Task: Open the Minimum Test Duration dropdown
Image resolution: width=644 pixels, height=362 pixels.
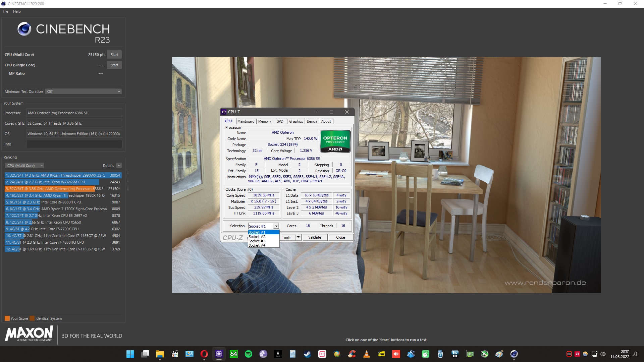Action: [x=83, y=92]
